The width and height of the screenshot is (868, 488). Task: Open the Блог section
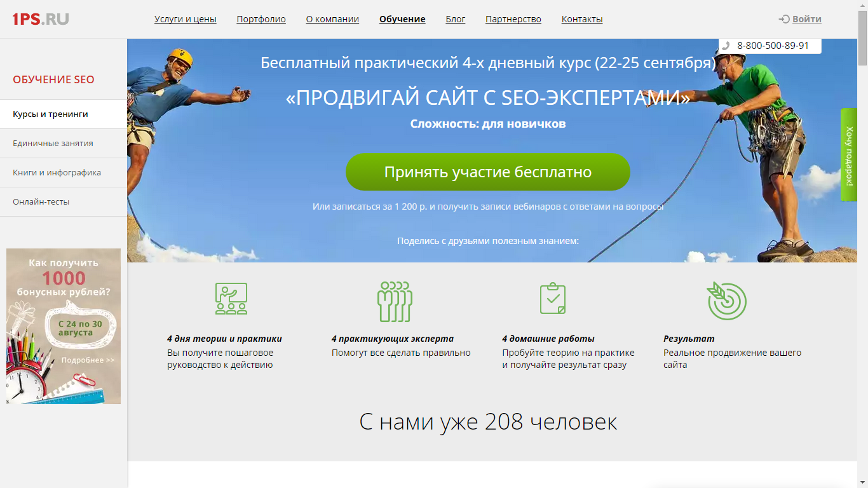click(456, 19)
